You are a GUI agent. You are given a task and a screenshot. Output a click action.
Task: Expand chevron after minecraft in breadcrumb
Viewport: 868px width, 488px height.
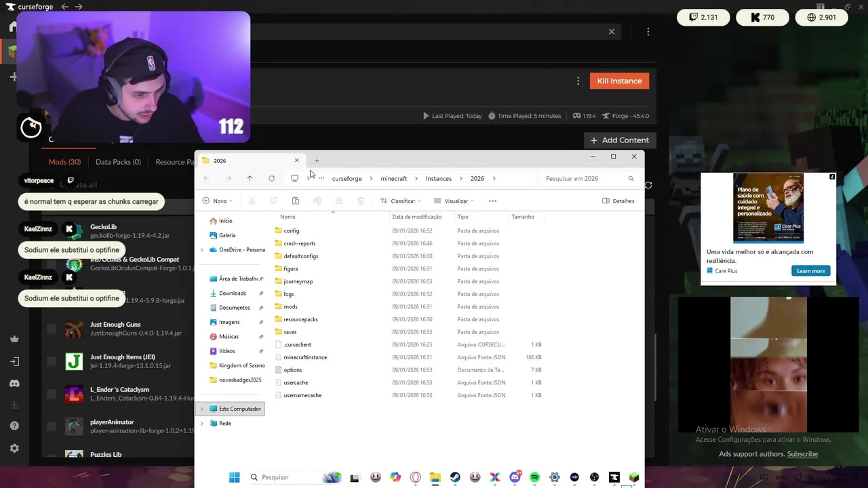416,178
